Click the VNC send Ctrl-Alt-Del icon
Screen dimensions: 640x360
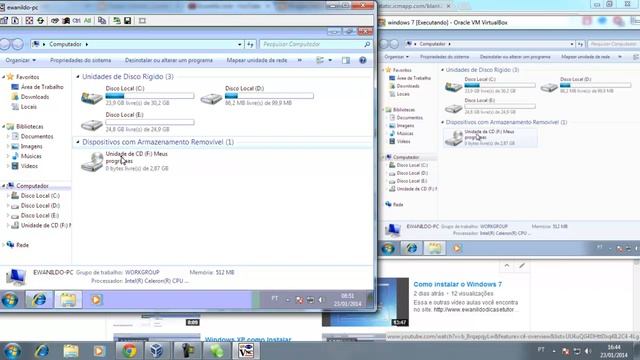[x=55, y=20]
